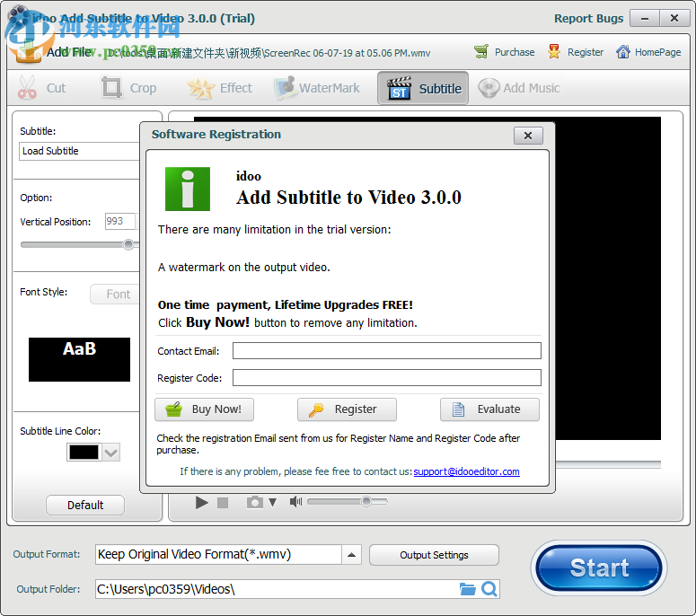The height and width of the screenshot is (616, 696).
Task: Adjust the Vertical Position slider handle
Action: click(128, 244)
